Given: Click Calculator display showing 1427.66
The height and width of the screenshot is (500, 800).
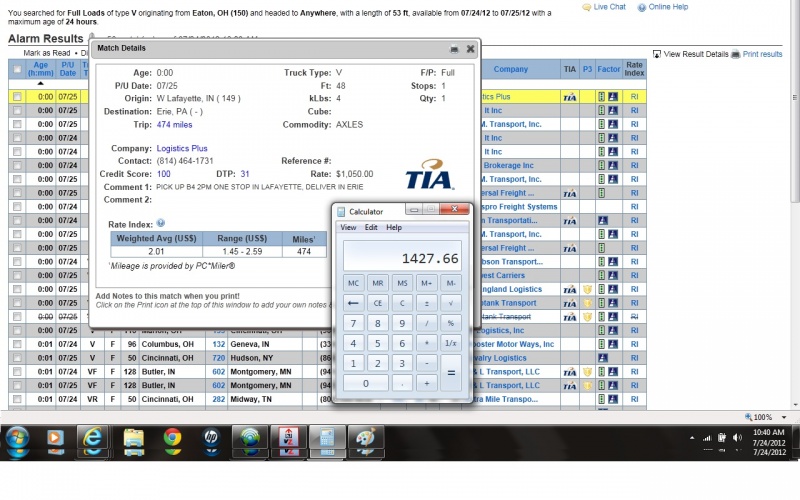Looking at the screenshot, I should point(402,256).
